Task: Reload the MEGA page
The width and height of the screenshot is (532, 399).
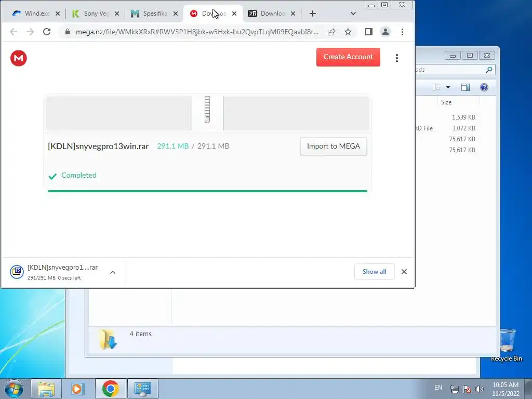Action: point(47,32)
